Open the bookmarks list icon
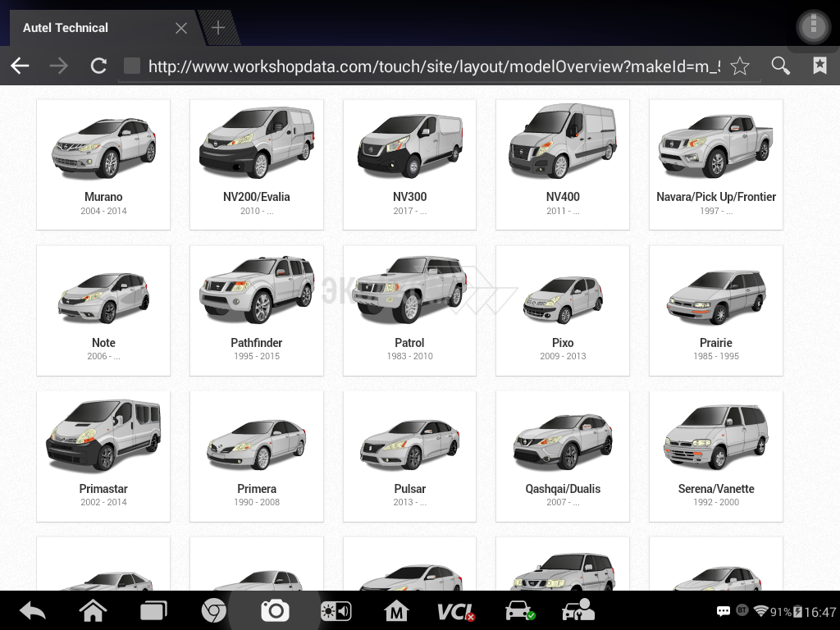Viewport: 840px width, 630px height. 819,66
